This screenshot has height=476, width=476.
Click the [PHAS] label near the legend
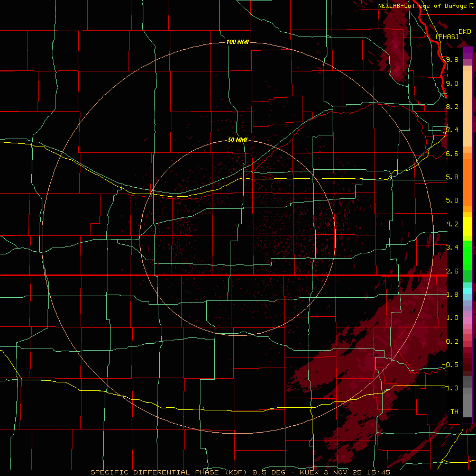point(447,36)
